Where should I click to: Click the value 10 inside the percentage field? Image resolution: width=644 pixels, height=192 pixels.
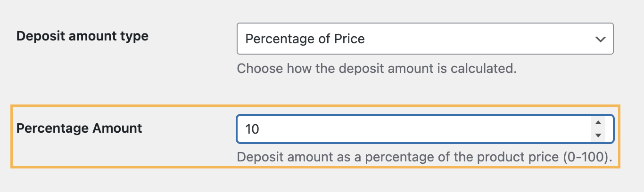click(x=253, y=129)
